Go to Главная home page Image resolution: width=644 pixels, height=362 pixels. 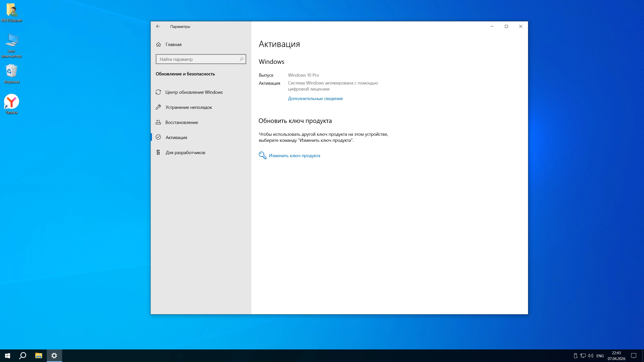173,44
